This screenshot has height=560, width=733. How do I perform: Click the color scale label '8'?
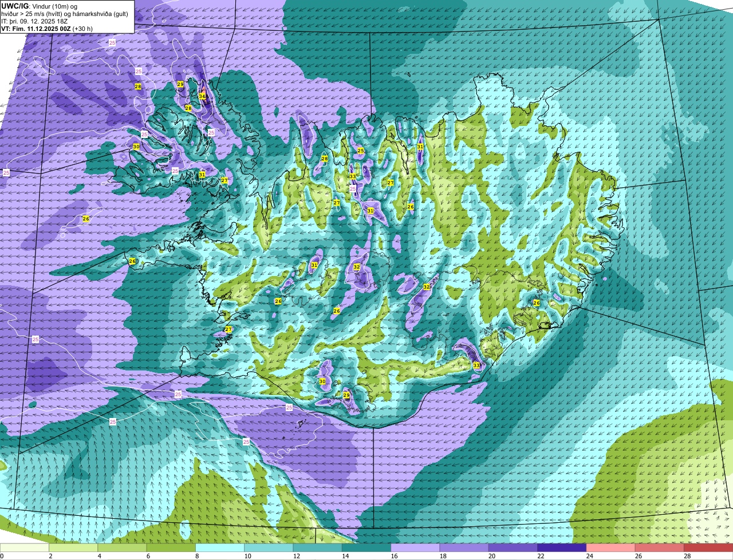click(196, 556)
